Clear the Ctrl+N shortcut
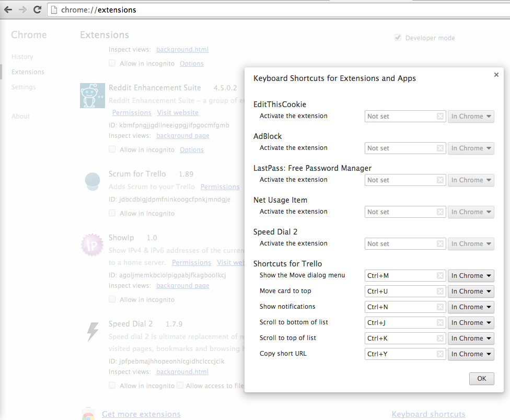 coord(440,307)
